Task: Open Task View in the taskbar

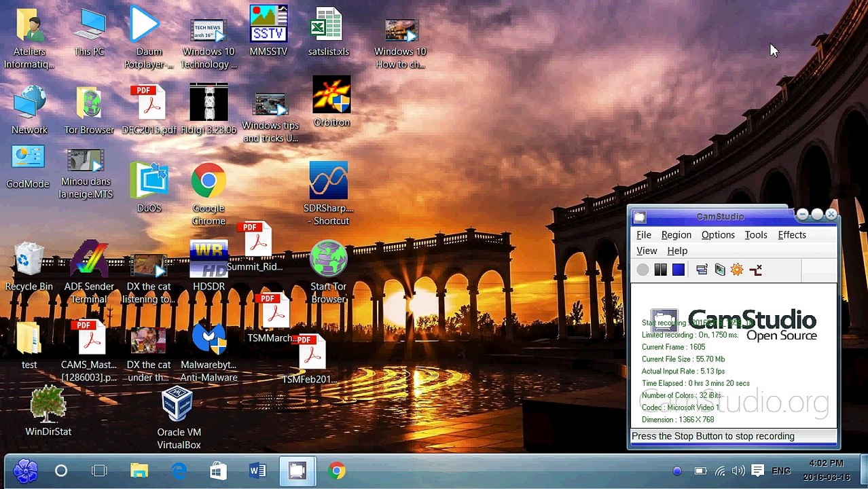Action: click(100, 471)
